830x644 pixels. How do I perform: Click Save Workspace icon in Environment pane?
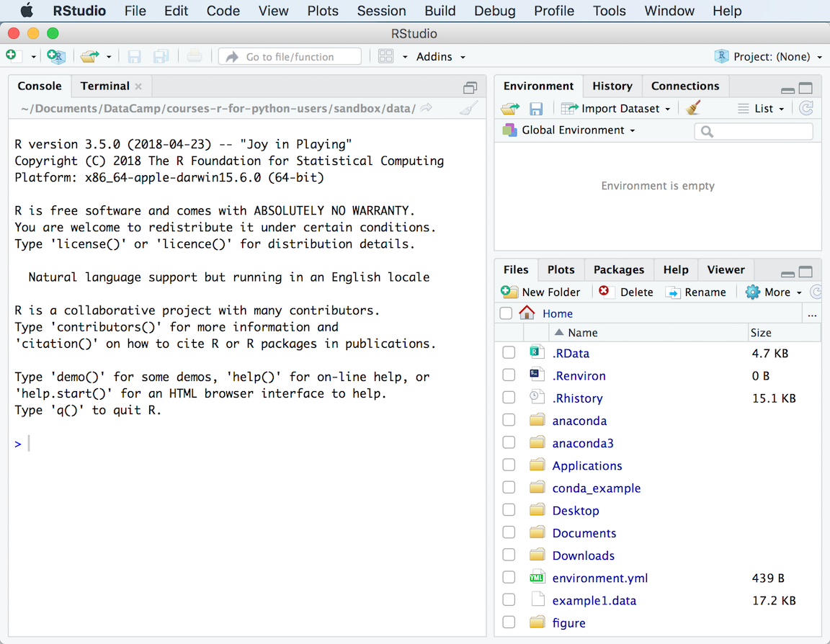point(536,109)
